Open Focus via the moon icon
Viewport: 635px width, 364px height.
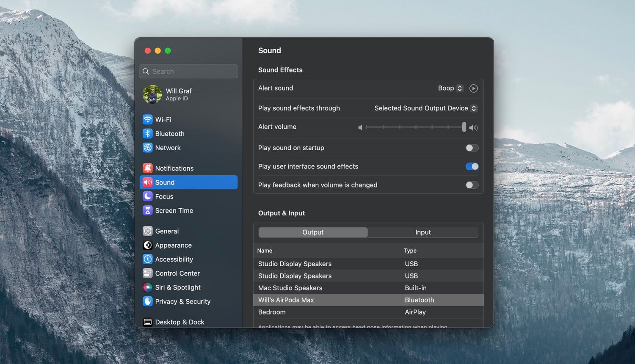pos(147,196)
